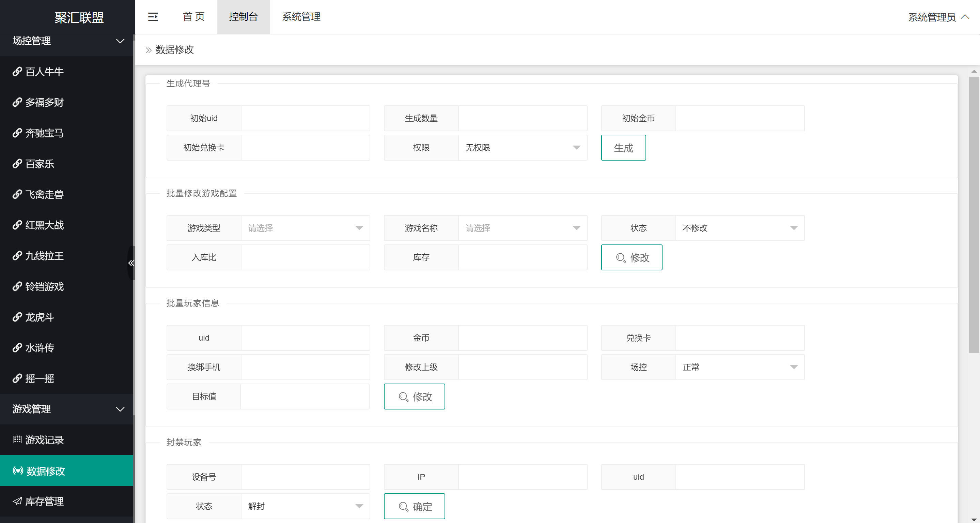980x523 pixels.
Task: Open 库存管理 from the sidebar
Action: [x=44, y=501]
